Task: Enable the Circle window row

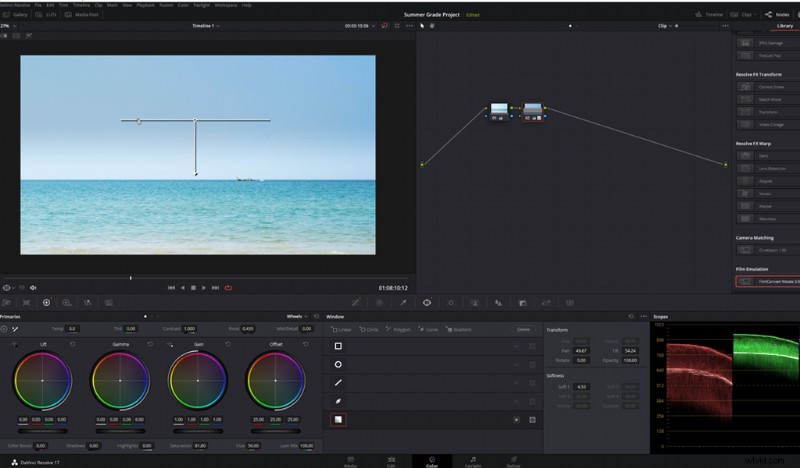Action: 338,364
